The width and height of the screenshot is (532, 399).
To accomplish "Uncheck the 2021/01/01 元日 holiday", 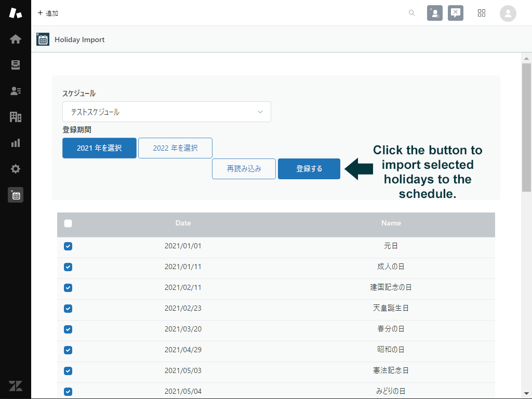I will (68, 246).
